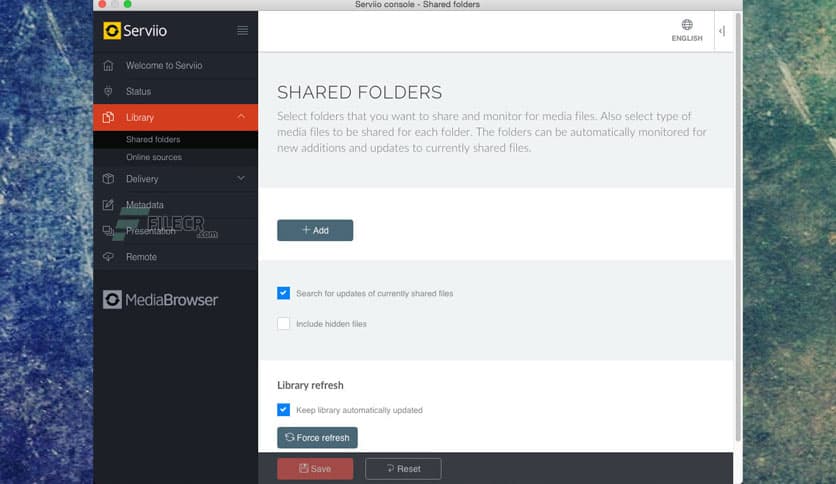Click the Status plug icon
Image resolution: width=836 pixels, height=484 pixels.
(x=108, y=91)
